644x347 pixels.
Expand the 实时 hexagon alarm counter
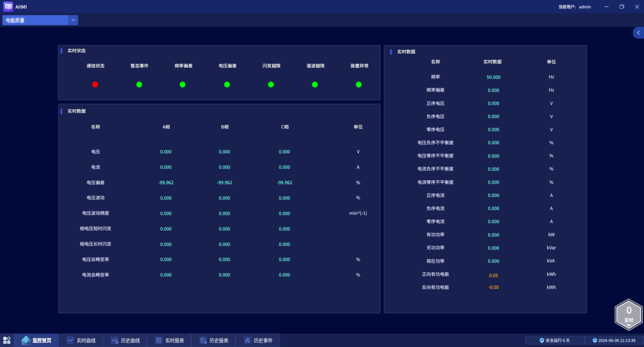tap(629, 314)
